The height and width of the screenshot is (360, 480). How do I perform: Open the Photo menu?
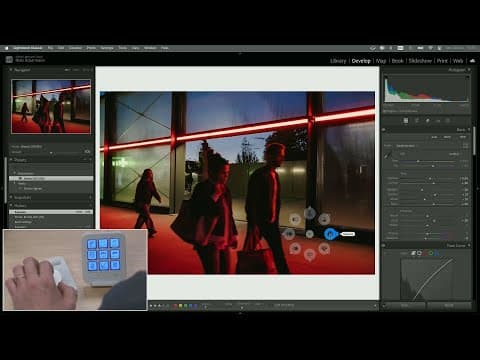tap(91, 48)
